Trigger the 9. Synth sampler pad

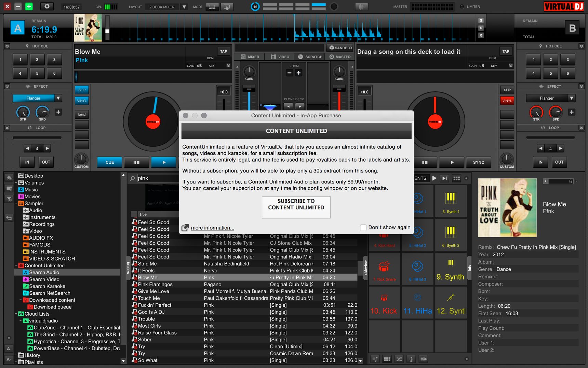tap(451, 268)
